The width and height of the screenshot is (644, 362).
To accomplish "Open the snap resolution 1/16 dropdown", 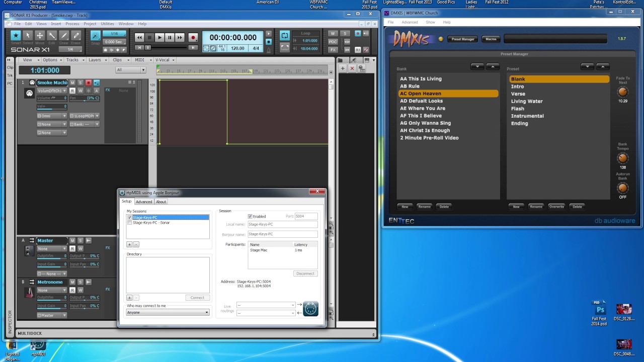I will pos(114,34).
